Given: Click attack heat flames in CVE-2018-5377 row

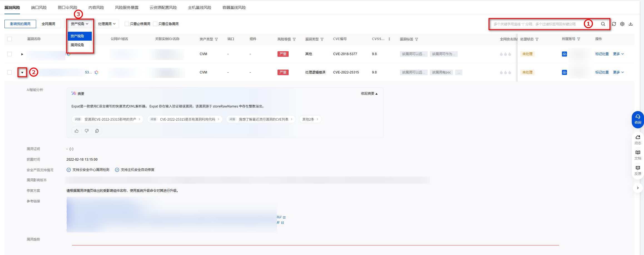Looking at the screenshot, I should tap(506, 54).
